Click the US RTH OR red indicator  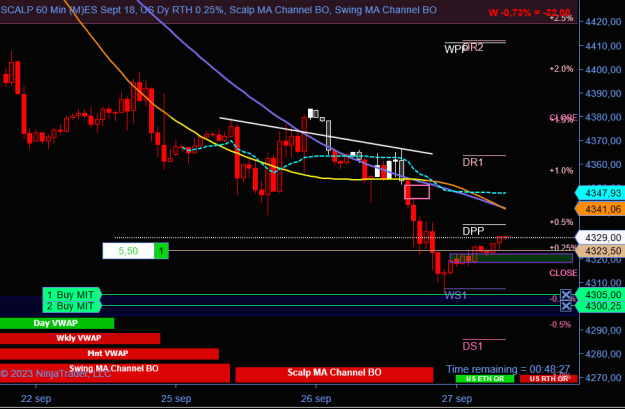tap(548, 379)
